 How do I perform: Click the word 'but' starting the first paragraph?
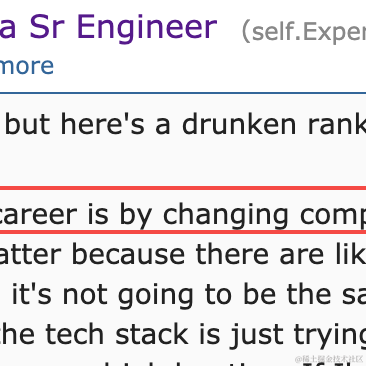coord(27,124)
